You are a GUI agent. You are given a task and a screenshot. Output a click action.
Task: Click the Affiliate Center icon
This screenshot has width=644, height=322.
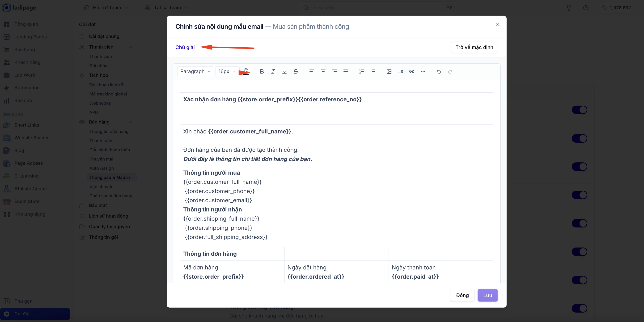tap(7, 189)
